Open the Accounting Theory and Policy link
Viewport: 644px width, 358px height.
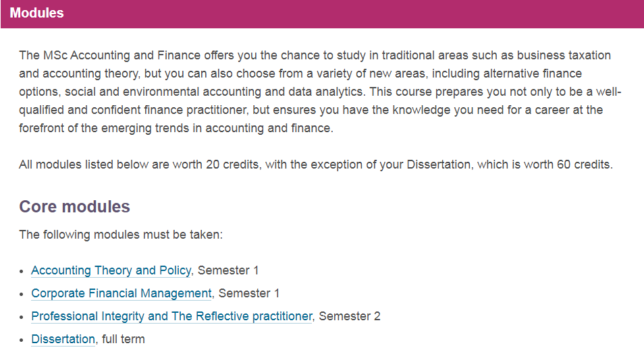pos(111,270)
